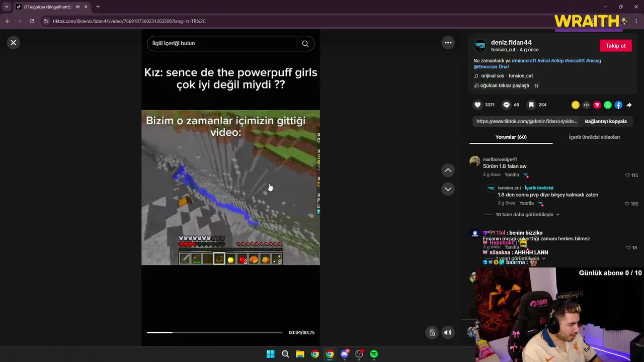The image size is (644, 362).
Task: Select the oğulcan TikTok browser tab
Action: point(52,7)
